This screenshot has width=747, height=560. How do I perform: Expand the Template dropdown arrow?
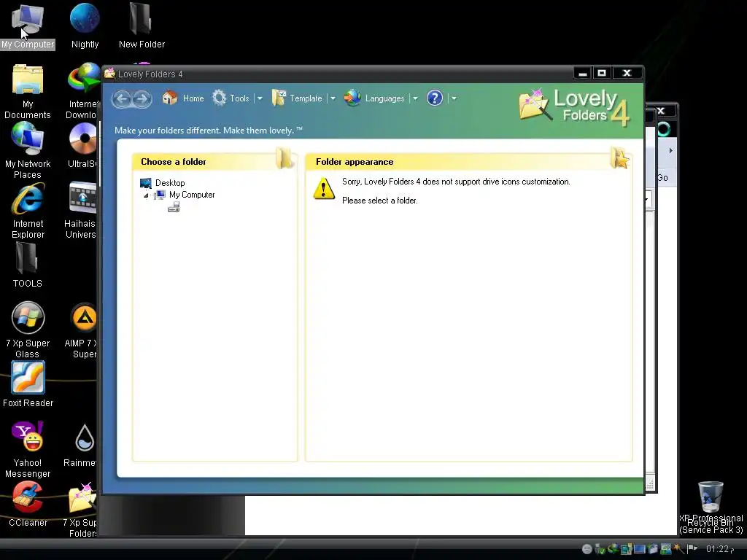[x=333, y=98]
